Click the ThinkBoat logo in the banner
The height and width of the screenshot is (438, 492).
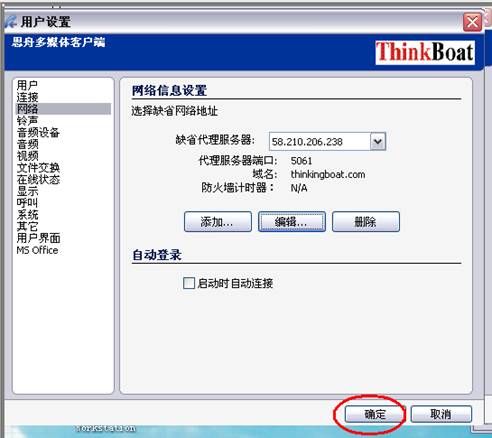[425, 52]
